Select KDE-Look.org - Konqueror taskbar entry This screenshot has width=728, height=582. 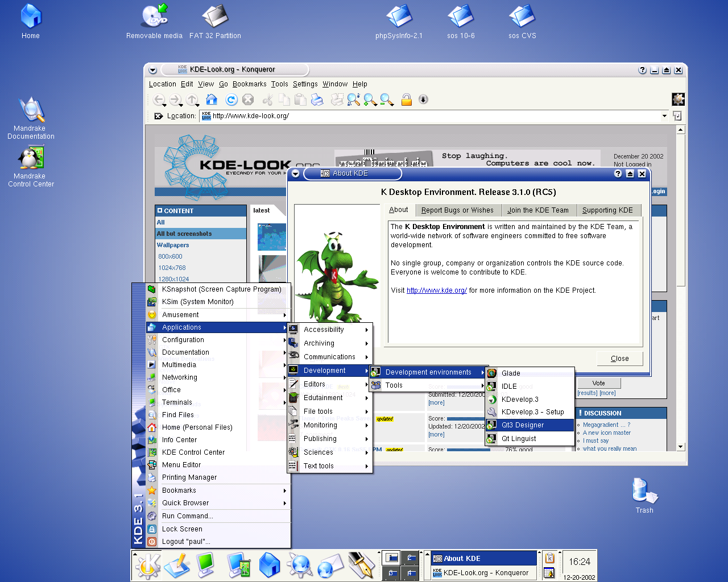[483, 573]
